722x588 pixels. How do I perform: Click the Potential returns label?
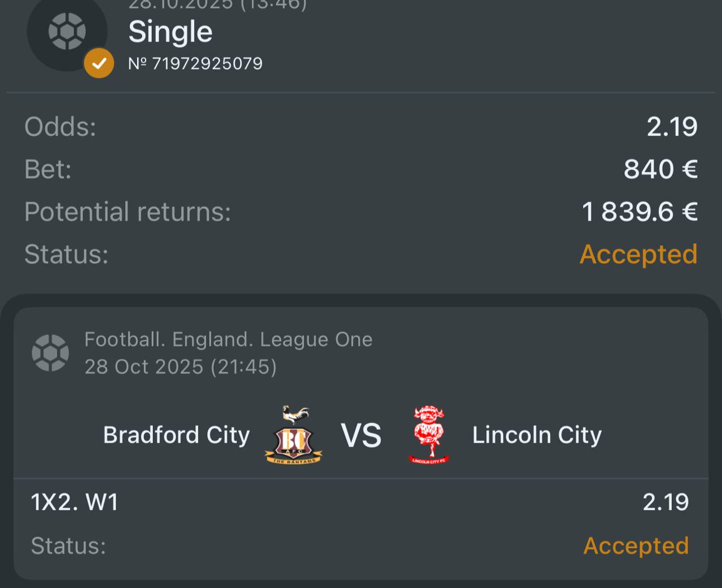pos(127,212)
